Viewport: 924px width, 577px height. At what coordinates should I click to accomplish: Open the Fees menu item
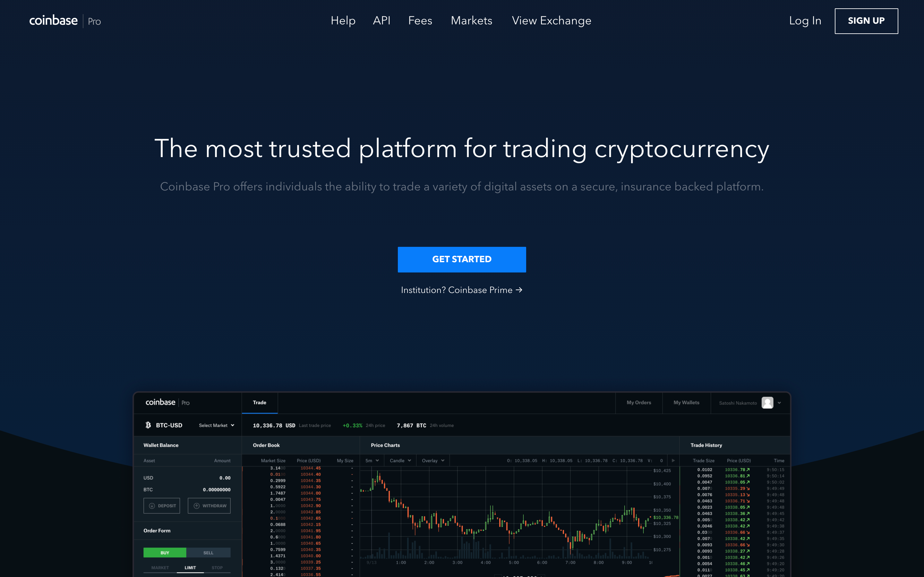(420, 21)
